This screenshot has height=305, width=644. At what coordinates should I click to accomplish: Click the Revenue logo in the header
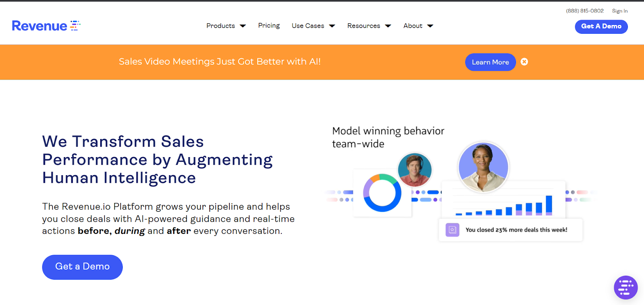coord(46,26)
